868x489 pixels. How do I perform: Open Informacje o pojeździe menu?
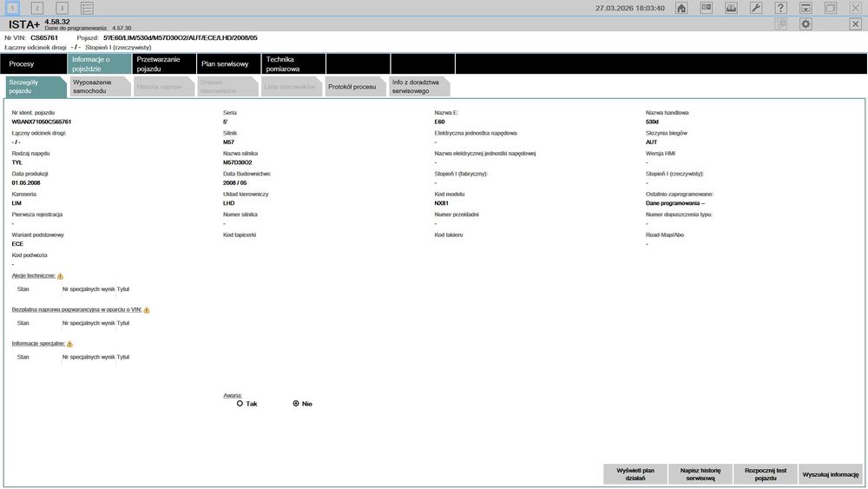[x=100, y=63]
